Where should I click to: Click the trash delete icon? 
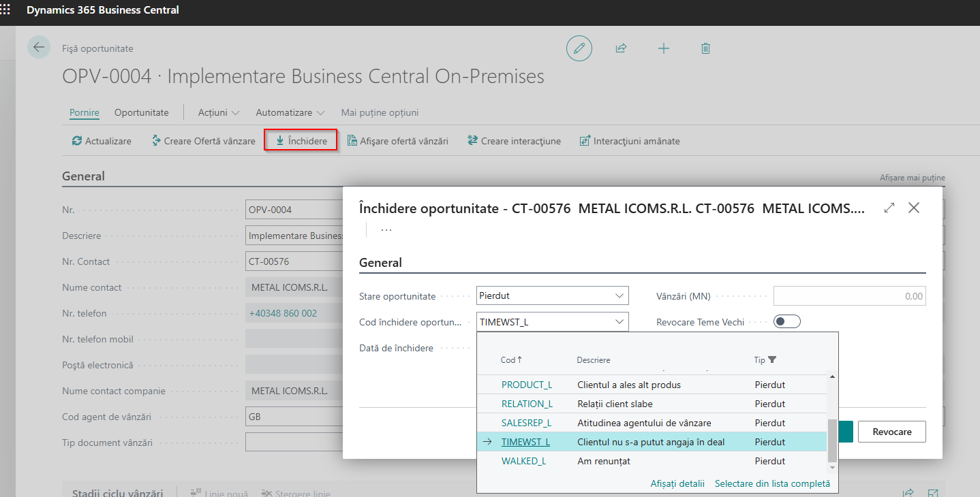tap(705, 48)
